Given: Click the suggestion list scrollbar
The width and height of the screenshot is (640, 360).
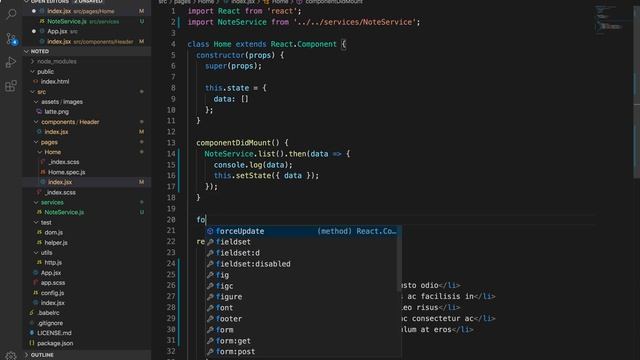Looking at the screenshot, I should pyautogui.click(x=399, y=259).
